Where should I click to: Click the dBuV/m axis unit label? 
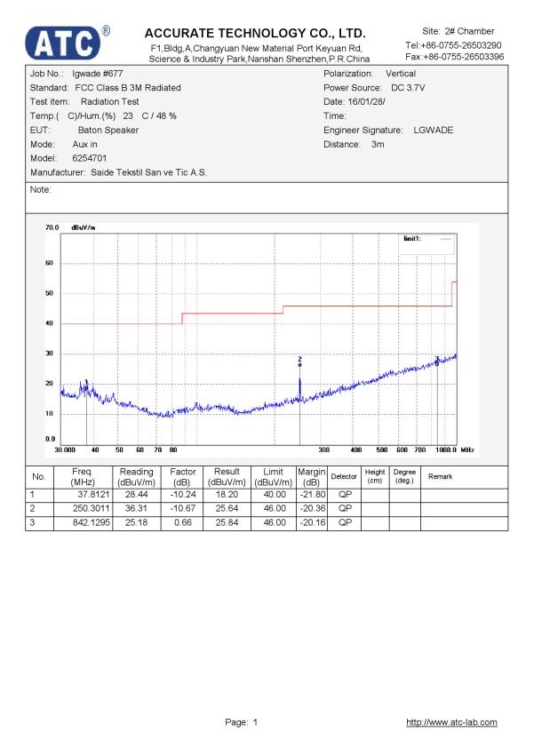[84, 227]
